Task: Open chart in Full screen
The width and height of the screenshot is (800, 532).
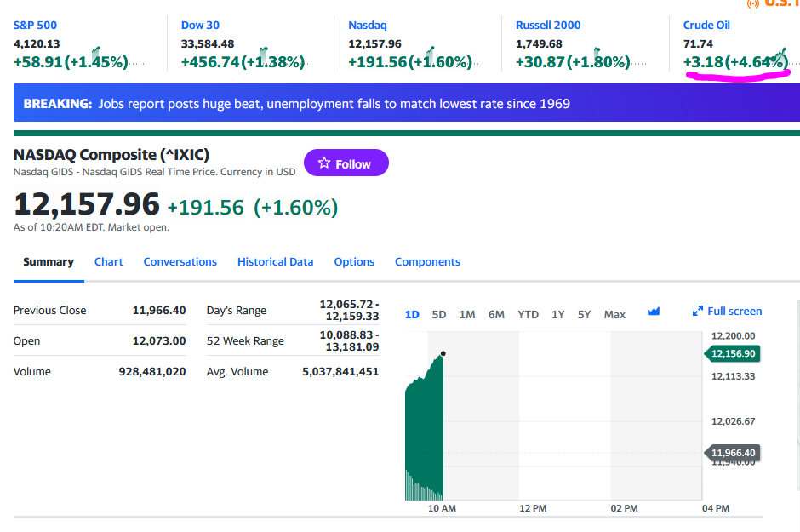Action: [x=727, y=312]
